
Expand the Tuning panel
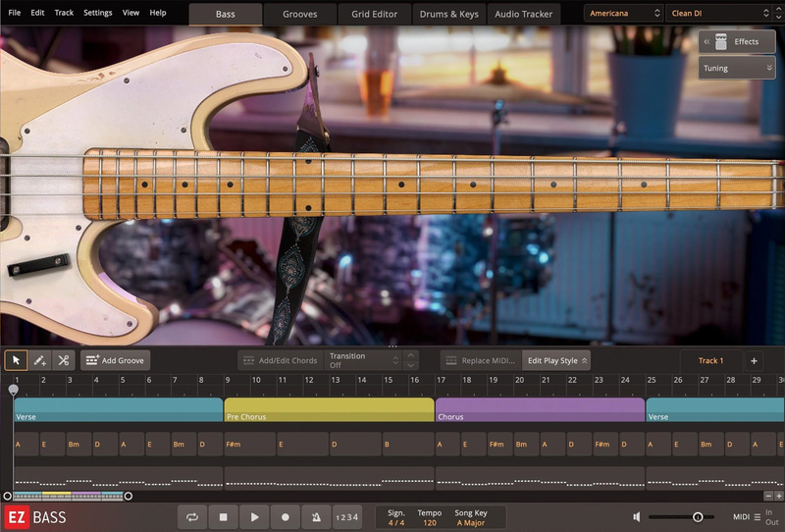coord(737,68)
